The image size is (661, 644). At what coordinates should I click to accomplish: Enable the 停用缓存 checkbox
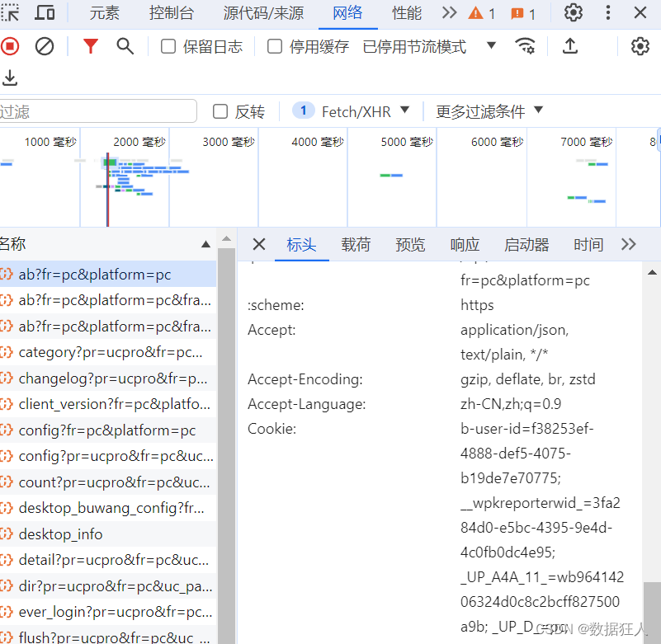[276, 46]
